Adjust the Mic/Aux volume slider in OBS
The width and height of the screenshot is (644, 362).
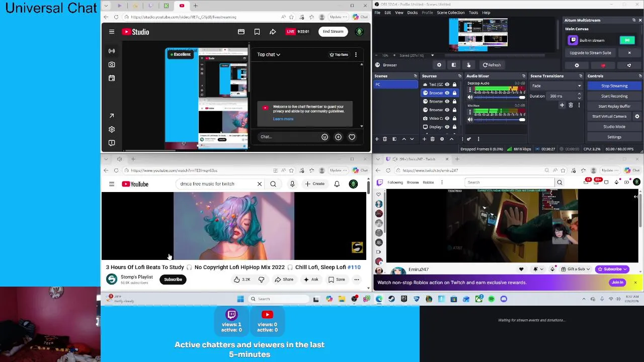click(x=499, y=120)
